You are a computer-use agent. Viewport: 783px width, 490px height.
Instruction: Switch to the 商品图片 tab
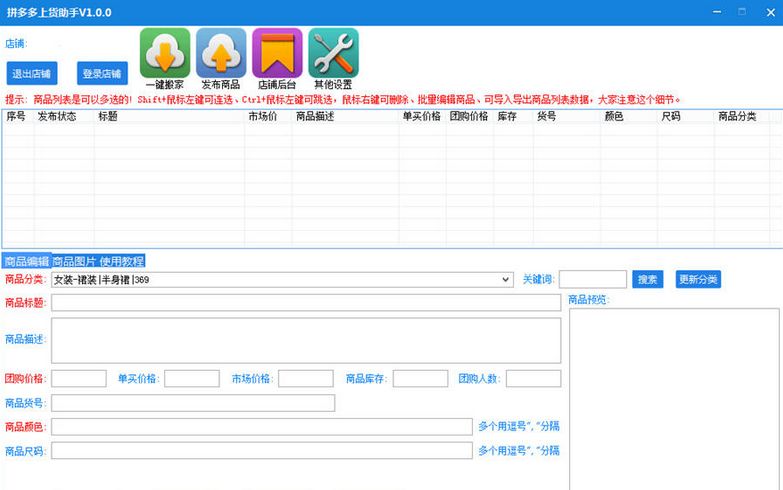tap(74, 261)
